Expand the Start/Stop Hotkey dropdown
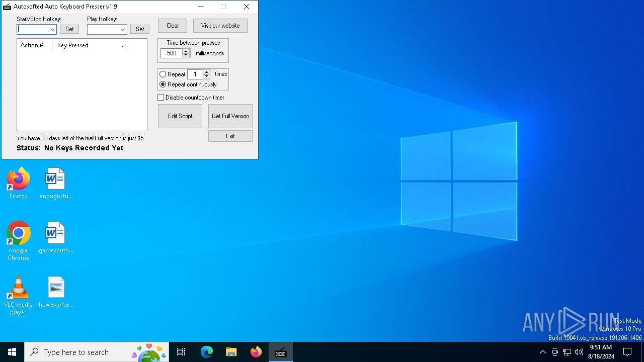The image size is (644, 362). [52, 30]
